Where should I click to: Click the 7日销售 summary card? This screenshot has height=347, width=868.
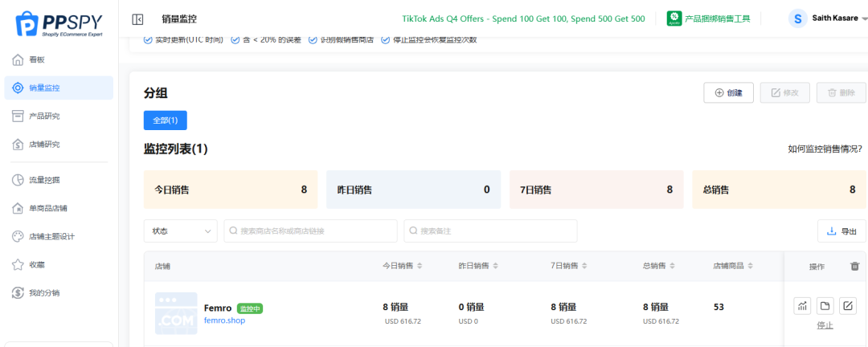pyautogui.click(x=596, y=190)
